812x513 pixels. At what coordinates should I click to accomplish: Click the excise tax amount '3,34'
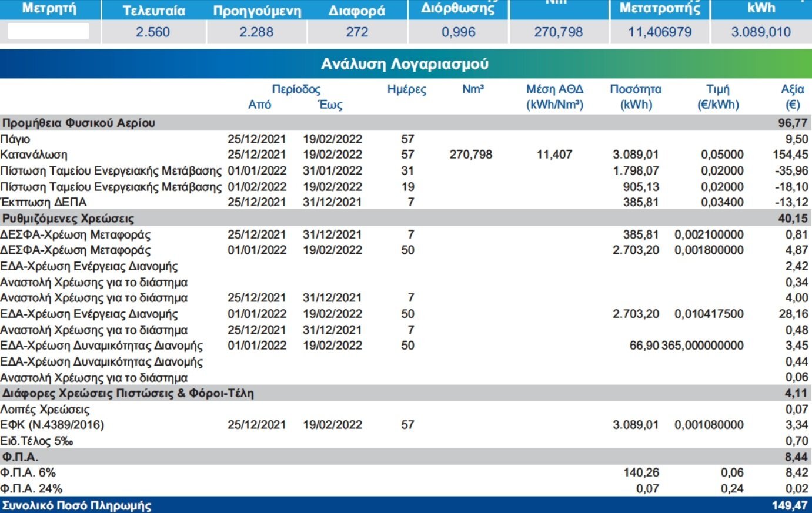pyautogui.click(x=797, y=425)
